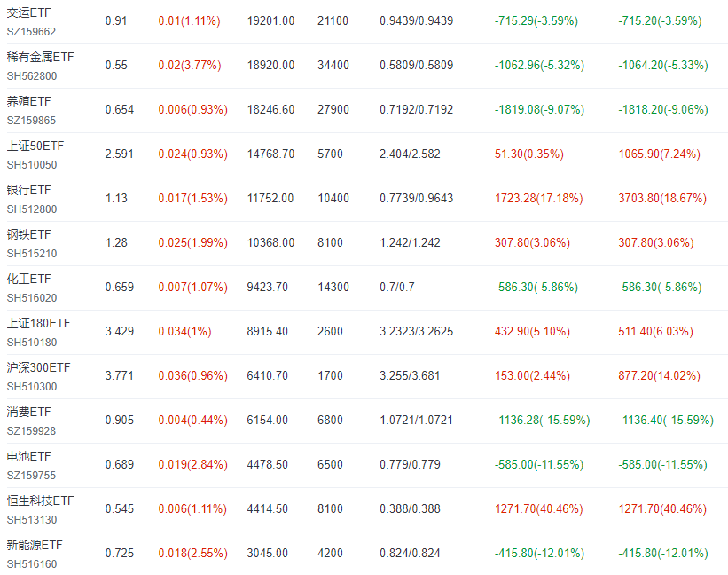Select cost value 0.7739/0.9643

tap(417, 199)
